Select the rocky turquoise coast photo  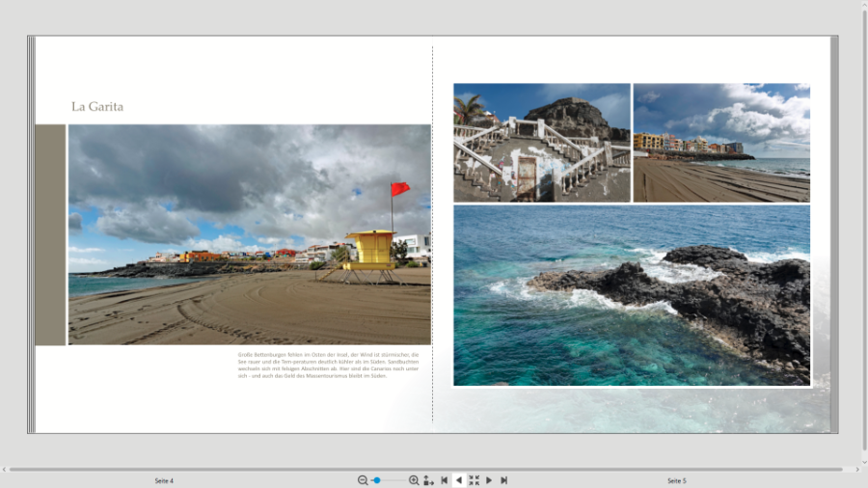[632, 295]
